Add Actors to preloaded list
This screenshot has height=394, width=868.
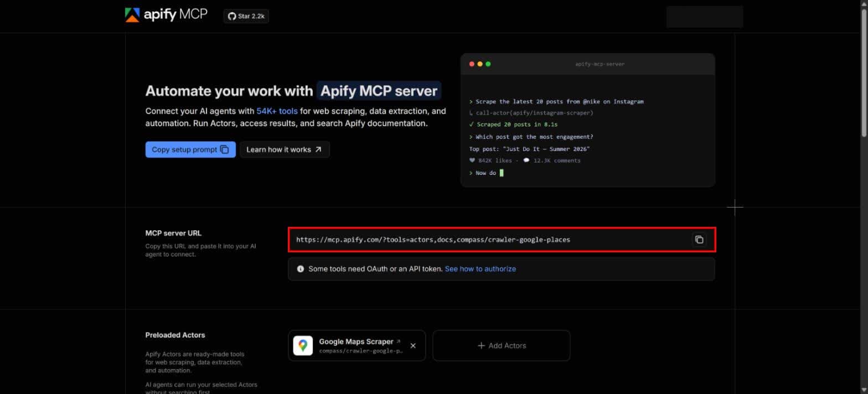tap(502, 346)
